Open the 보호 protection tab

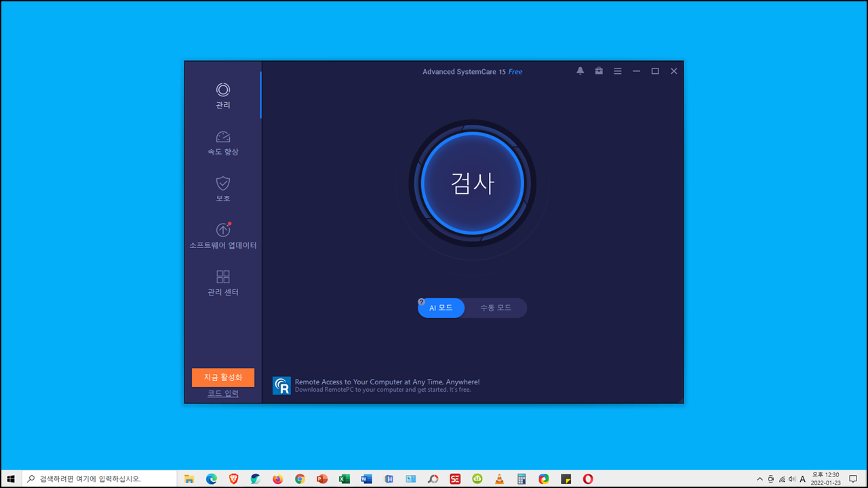point(223,189)
